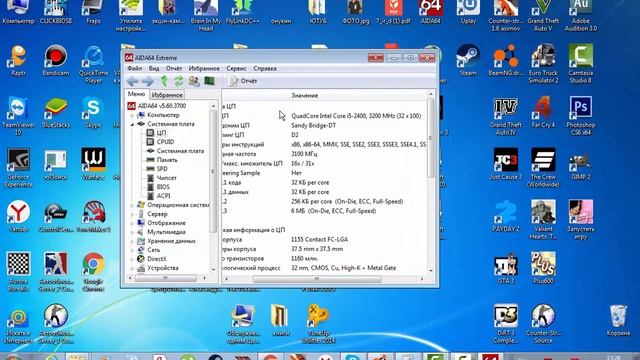
Task: Open the AIDA64 desktop shortcut
Action: tap(431, 12)
